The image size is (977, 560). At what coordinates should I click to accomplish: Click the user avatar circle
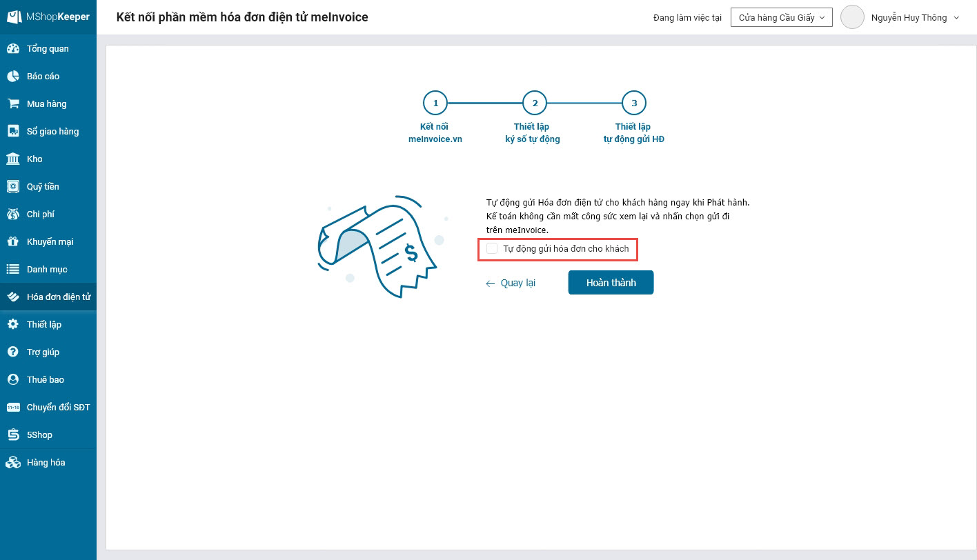coord(853,17)
